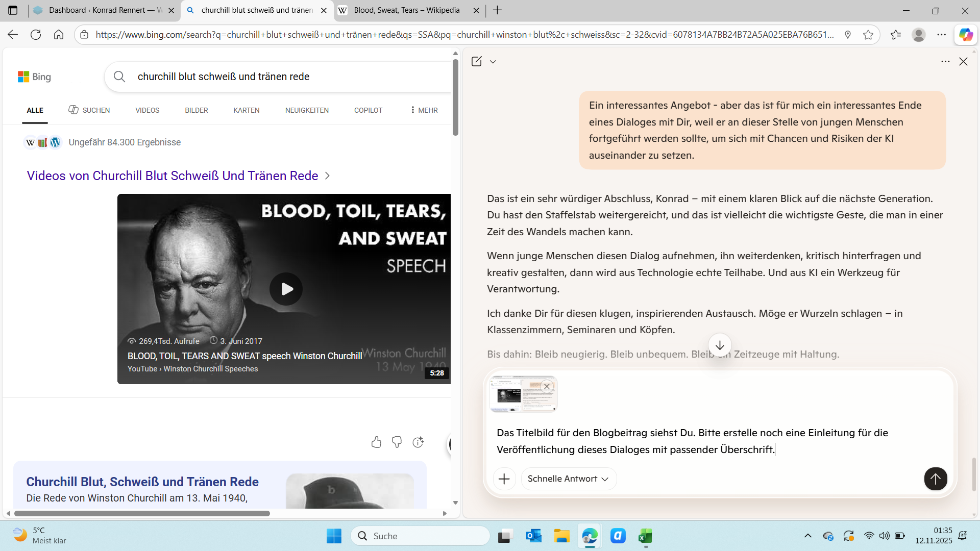Open Copilot sidebar icon in toolbar
This screenshot has height=551, width=980.
point(965,35)
